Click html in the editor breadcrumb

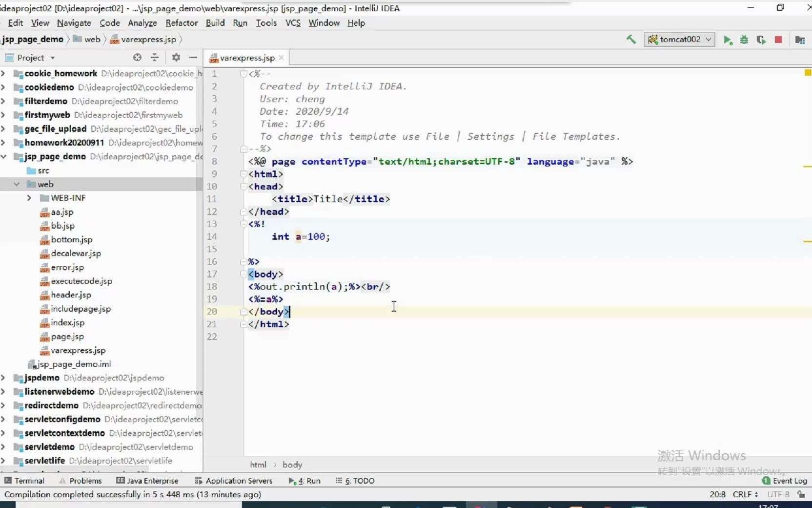[x=258, y=465]
